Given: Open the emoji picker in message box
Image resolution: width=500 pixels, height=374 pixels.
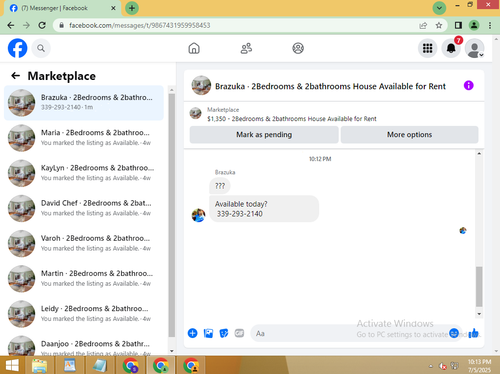Looking at the screenshot, I should pyautogui.click(x=454, y=333).
